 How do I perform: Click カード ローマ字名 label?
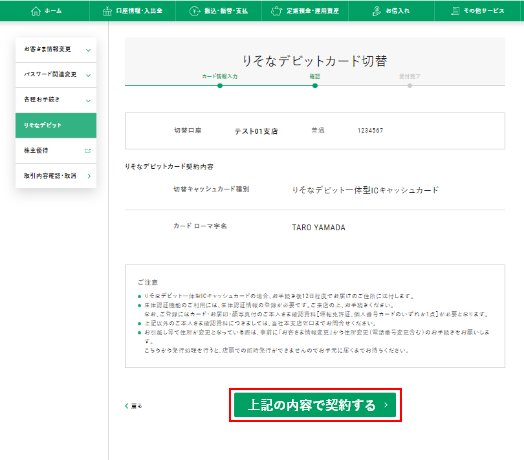coord(200,226)
